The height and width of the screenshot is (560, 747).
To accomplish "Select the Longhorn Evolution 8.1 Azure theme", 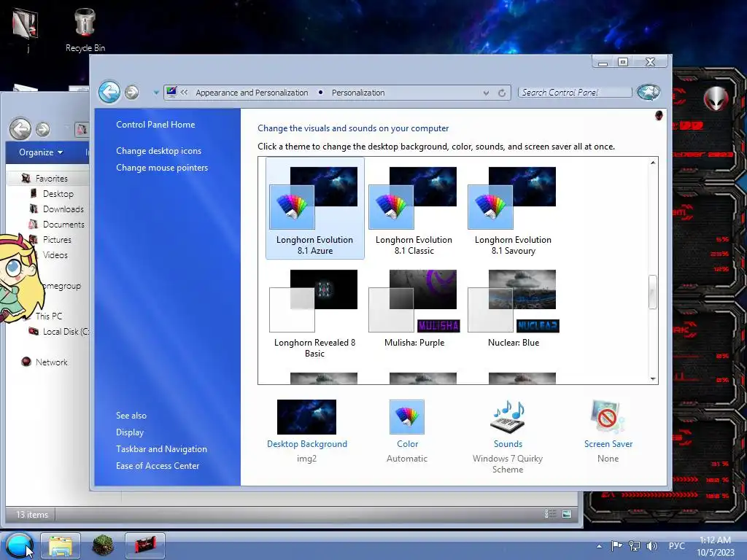I will point(315,209).
